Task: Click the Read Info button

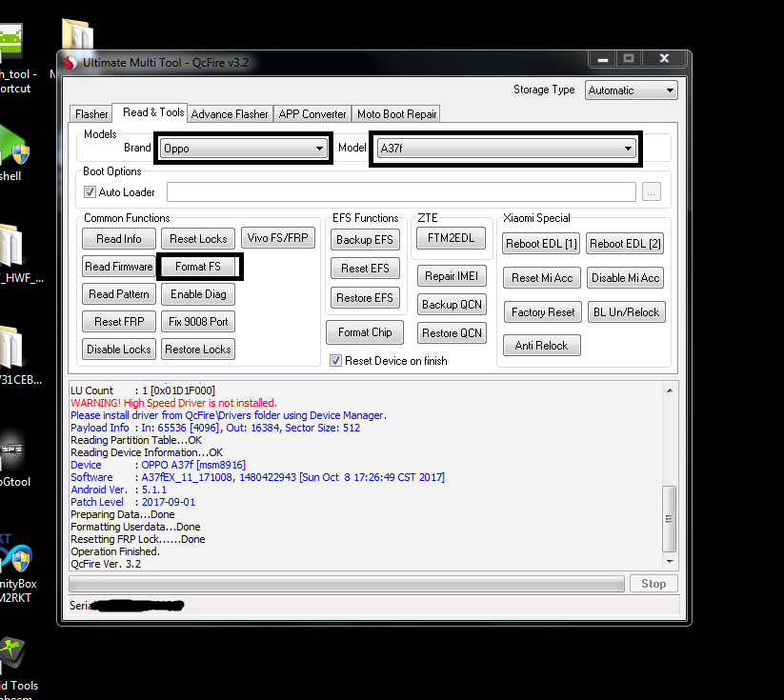Action: click(x=119, y=239)
